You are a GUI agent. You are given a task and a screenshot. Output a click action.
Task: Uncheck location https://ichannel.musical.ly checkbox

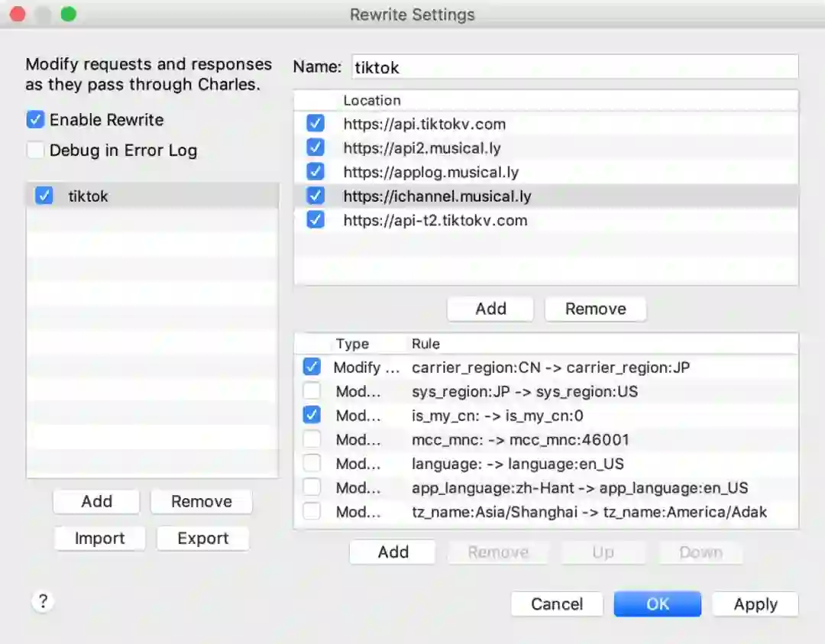pos(315,196)
